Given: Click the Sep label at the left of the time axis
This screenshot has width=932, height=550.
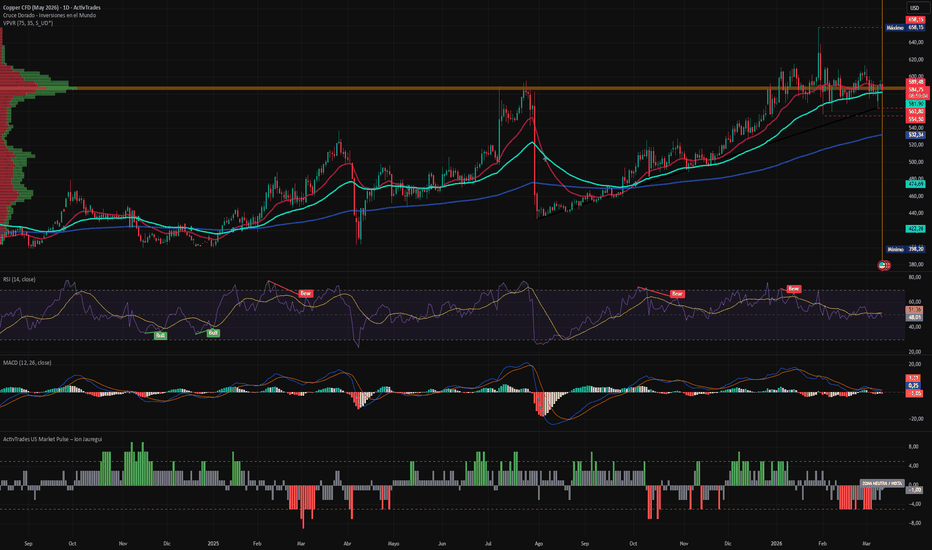Looking at the screenshot, I should 28,543.
